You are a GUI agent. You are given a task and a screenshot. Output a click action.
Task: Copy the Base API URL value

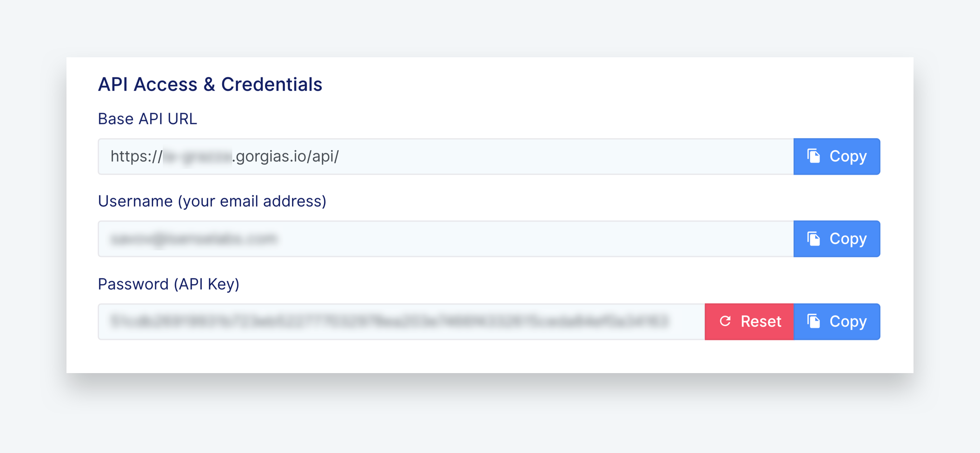click(837, 156)
